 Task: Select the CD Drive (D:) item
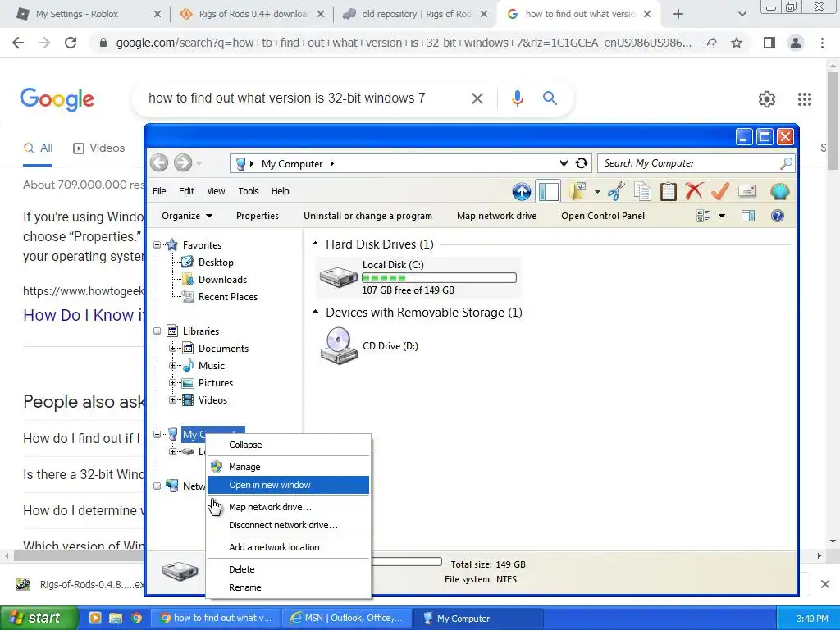(369, 346)
